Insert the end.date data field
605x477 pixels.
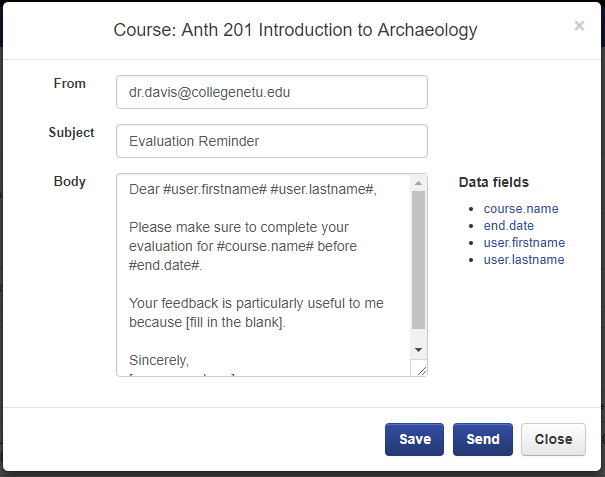(509, 226)
